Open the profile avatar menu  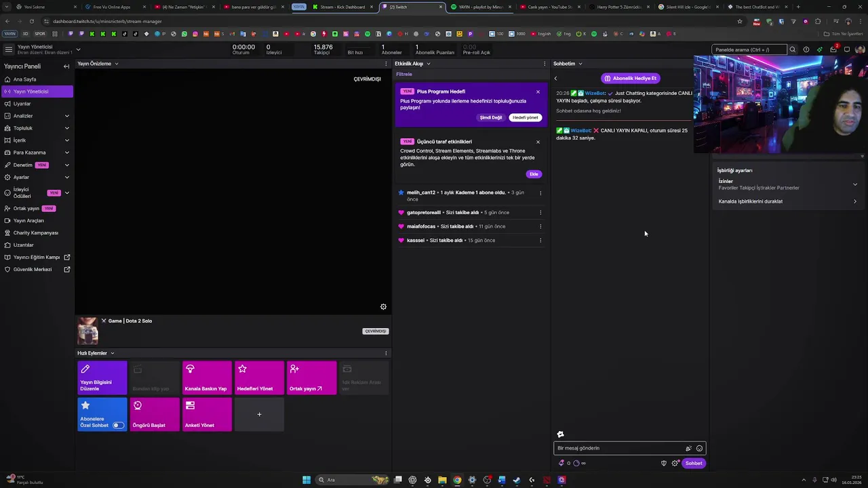click(860, 49)
